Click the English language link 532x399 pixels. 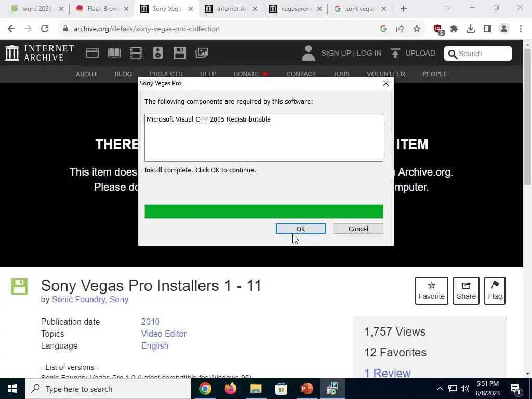[x=155, y=345]
